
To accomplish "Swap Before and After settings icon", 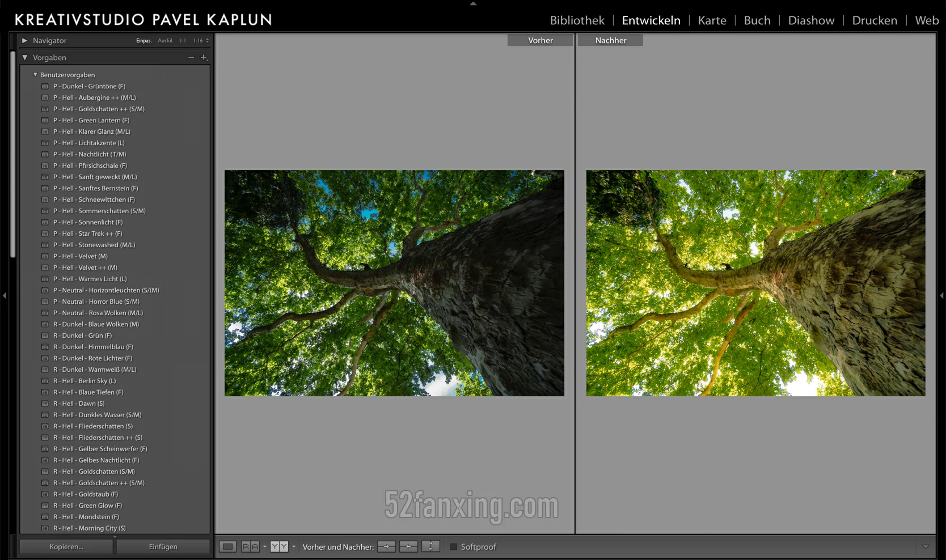I will pos(430,547).
